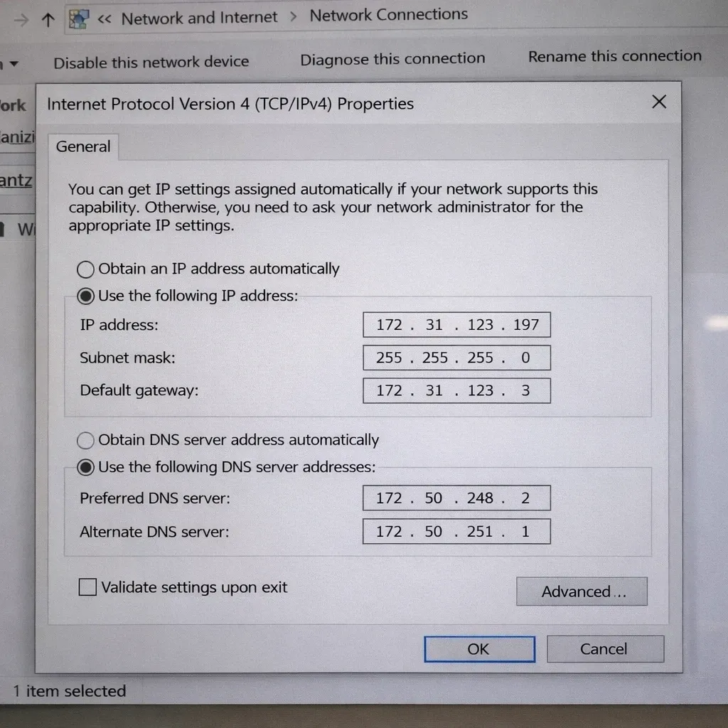Select Obtain an IP address automatically
Screen dimensions: 728x728
click(x=85, y=269)
